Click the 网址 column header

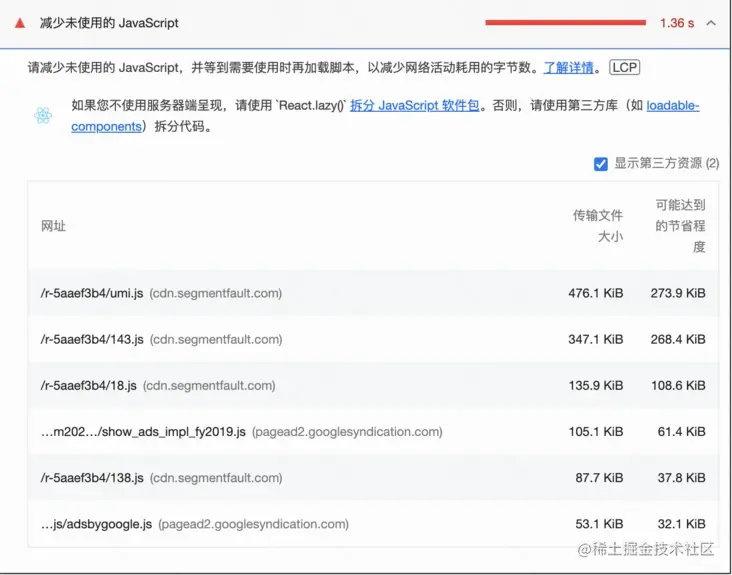(53, 226)
